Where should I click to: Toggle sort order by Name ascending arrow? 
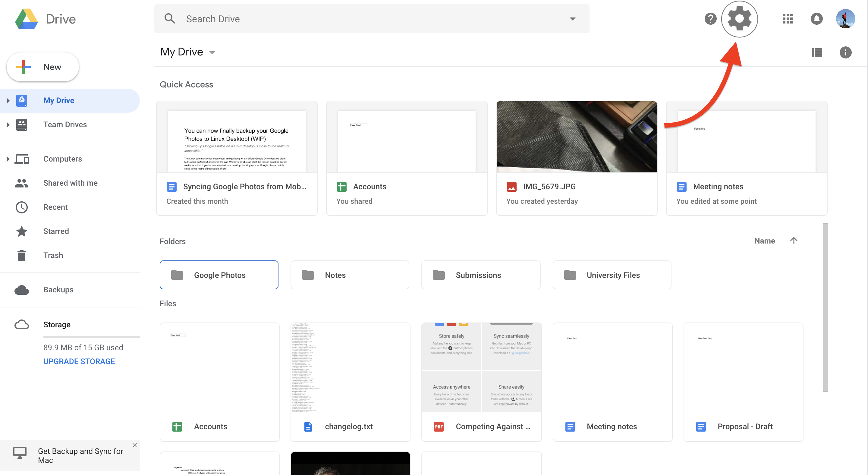[794, 241]
